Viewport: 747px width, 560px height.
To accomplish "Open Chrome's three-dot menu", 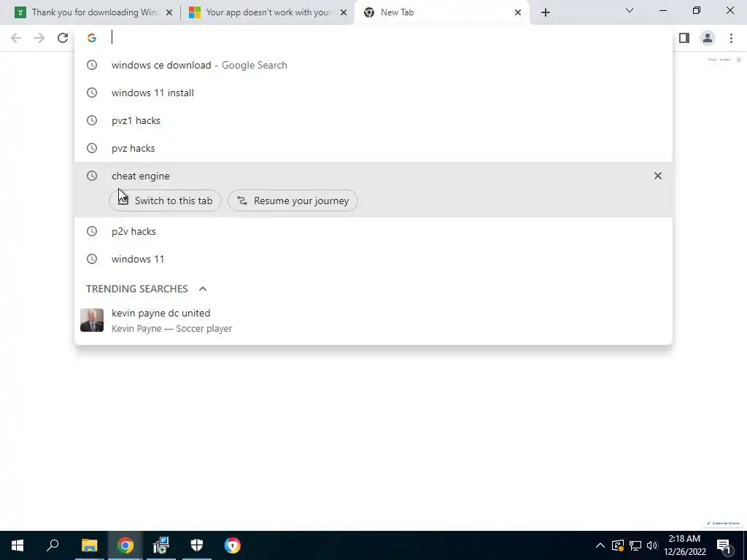I will pos(731,38).
